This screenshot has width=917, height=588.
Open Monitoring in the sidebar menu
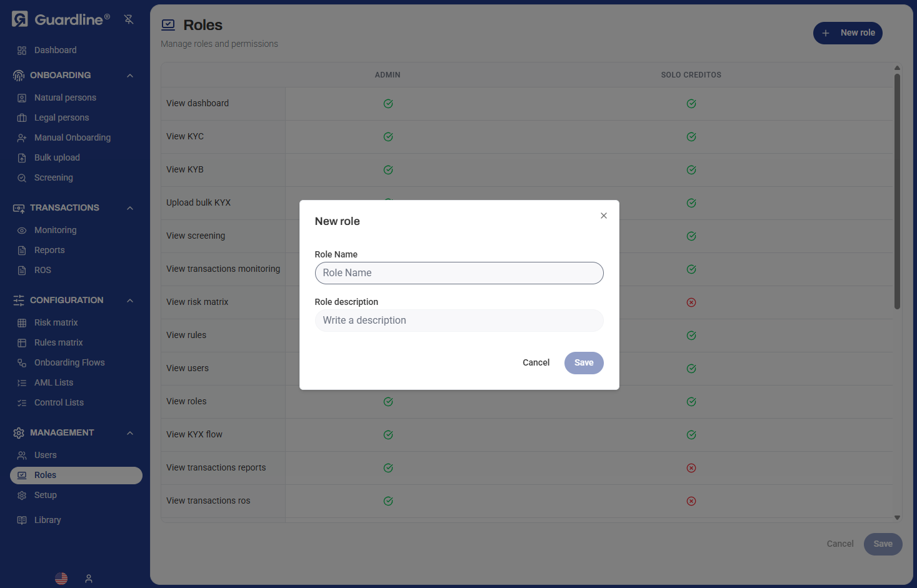coord(56,230)
